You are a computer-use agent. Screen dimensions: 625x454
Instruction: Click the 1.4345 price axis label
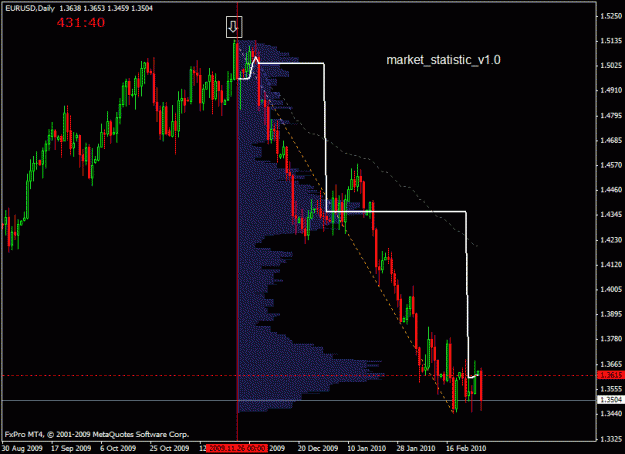(x=611, y=215)
